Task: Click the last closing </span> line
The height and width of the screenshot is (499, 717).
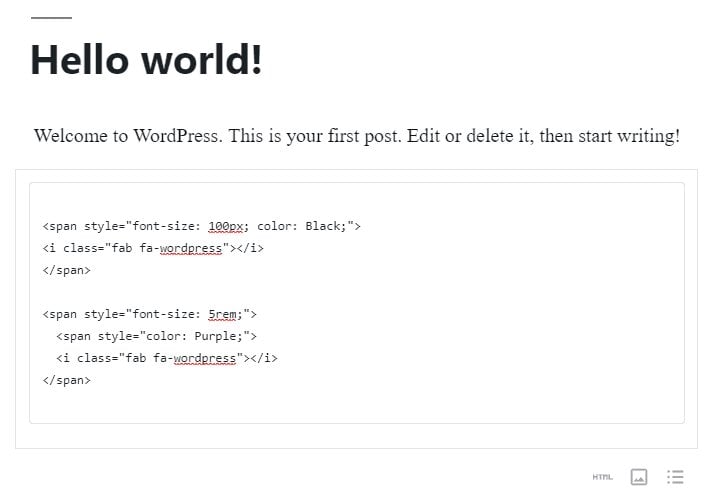Action: click(67, 380)
